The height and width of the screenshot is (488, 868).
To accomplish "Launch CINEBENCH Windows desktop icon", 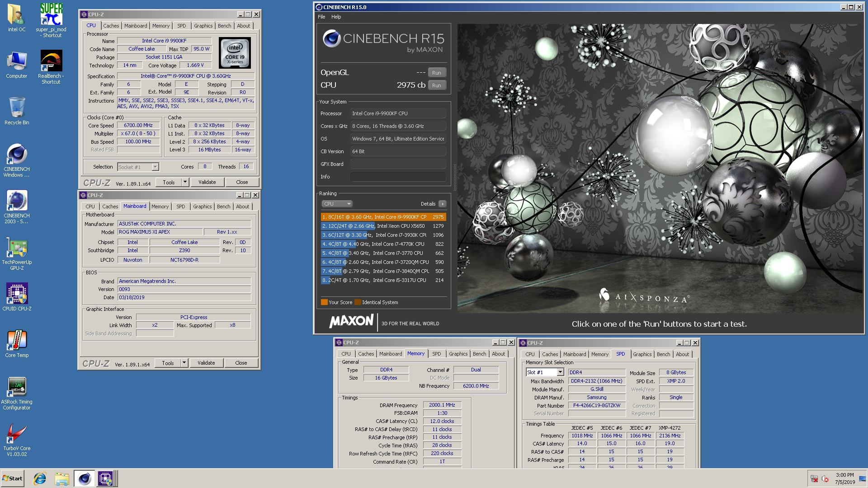I will tap(16, 160).
